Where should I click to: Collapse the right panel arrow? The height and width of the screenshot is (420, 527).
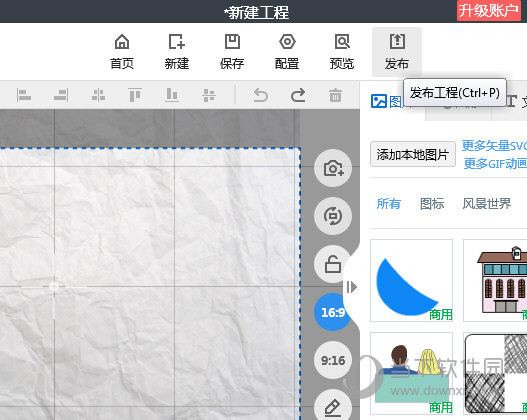tap(352, 287)
